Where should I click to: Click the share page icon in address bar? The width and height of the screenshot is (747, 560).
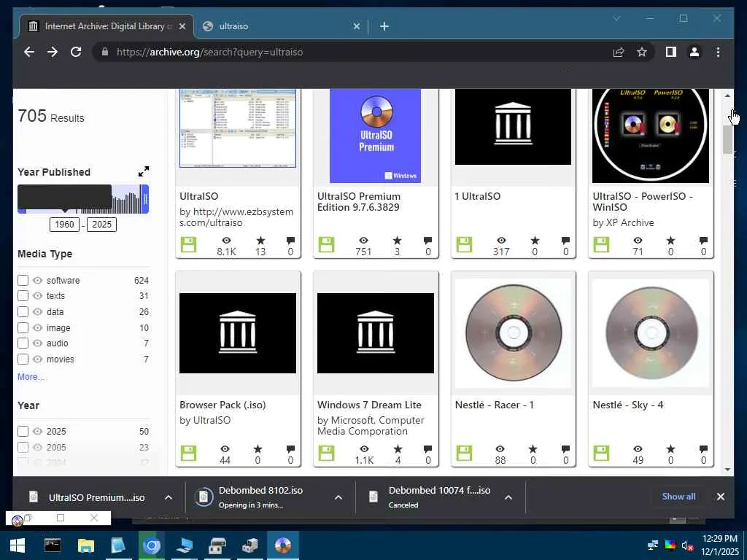(619, 52)
